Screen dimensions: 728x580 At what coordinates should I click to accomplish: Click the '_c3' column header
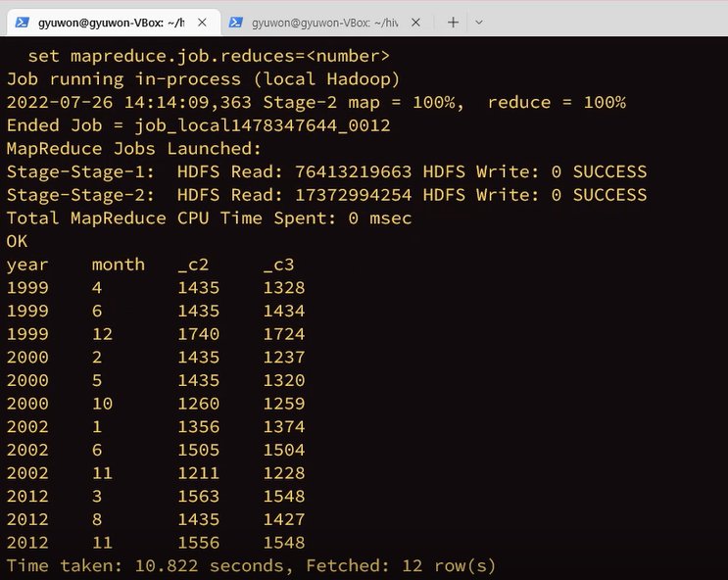pyautogui.click(x=278, y=266)
